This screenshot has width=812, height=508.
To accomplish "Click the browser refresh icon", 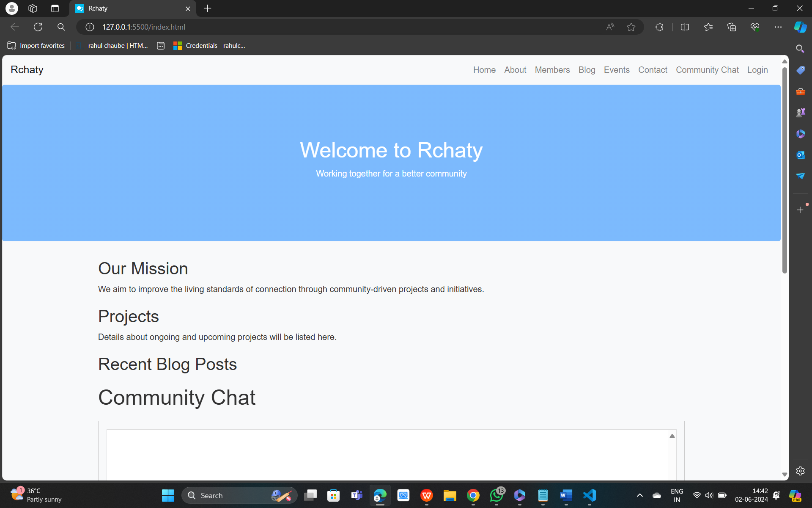I will pos(38,27).
